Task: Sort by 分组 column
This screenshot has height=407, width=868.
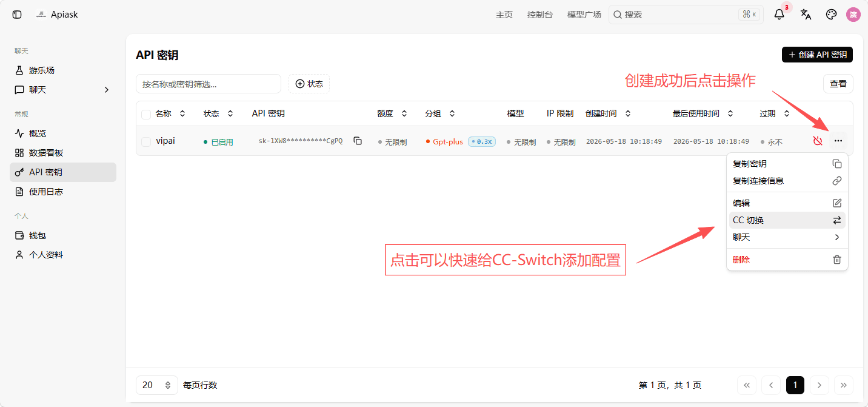Action: click(440, 113)
